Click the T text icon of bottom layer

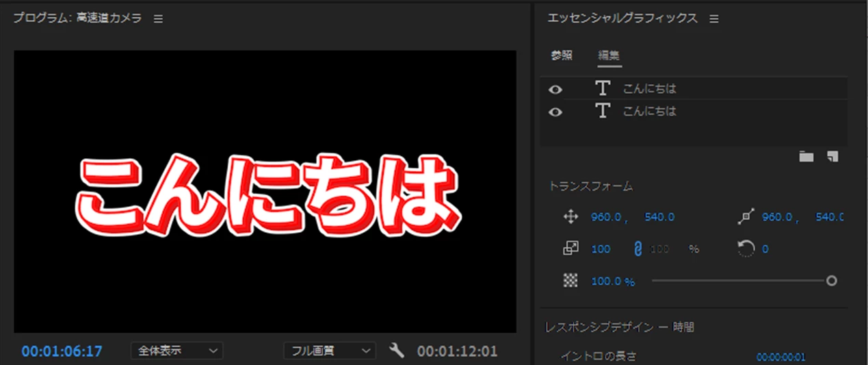(602, 111)
